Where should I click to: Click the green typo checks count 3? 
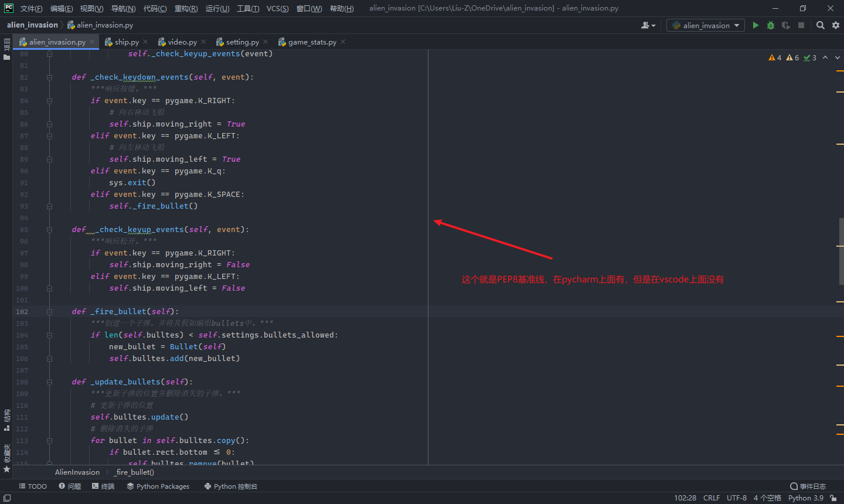[810, 57]
